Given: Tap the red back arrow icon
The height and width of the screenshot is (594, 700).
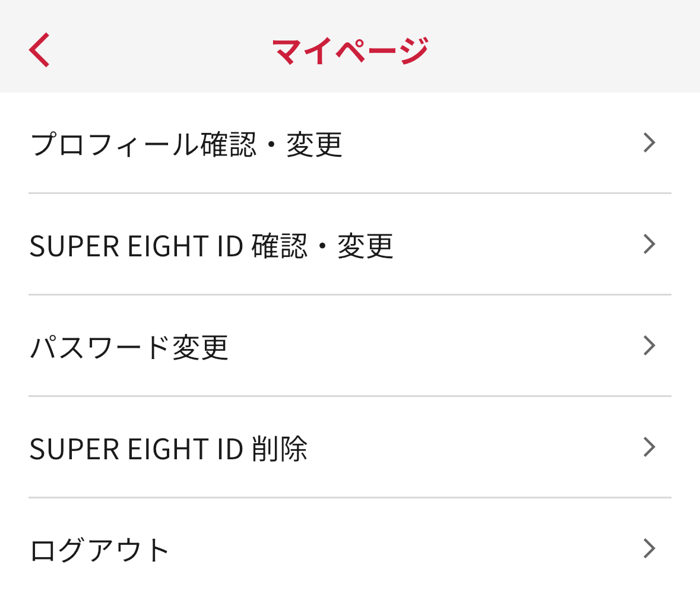Looking at the screenshot, I should click(x=39, y=50).
